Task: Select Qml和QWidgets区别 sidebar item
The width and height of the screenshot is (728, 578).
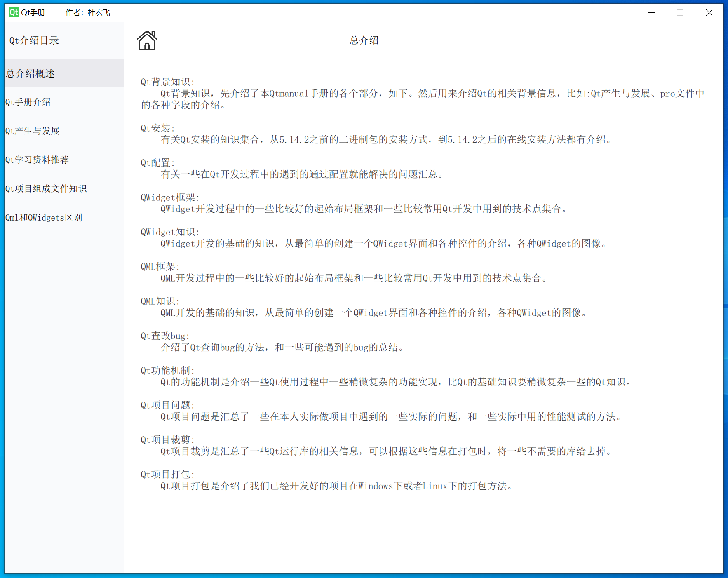Action: coord(64,218)
